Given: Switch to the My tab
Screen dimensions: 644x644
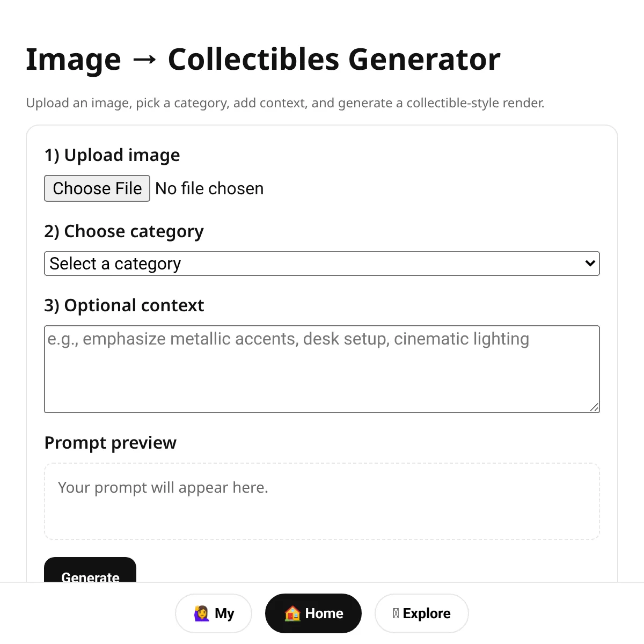Looking at the screenshot, I should 214,613.
